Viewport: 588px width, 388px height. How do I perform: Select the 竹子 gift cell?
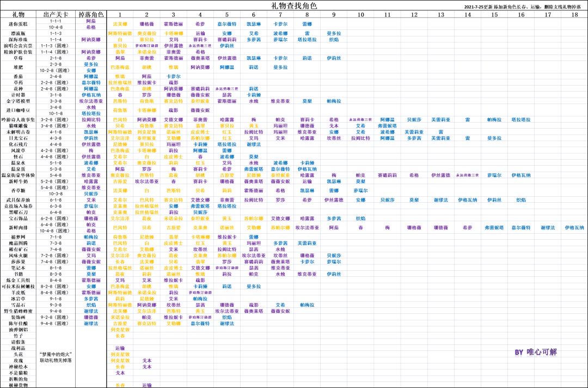coord(19,336)
